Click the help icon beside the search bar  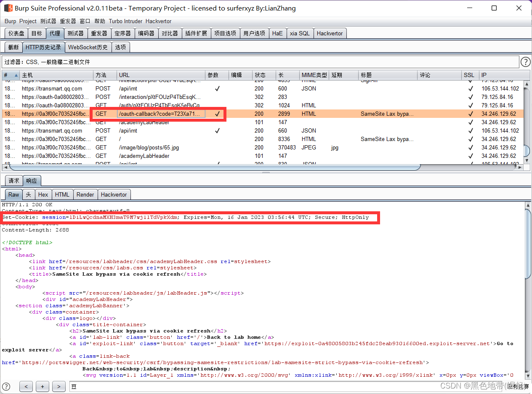(x=6, y=386)
